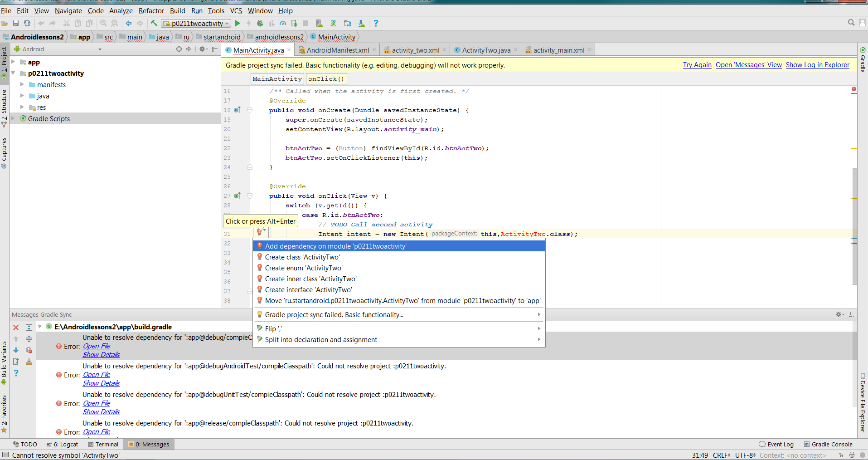Select Create class 'ActivityTwo' quick fix
This screenshot has width=868, height=460.
(x=399, y=257)
